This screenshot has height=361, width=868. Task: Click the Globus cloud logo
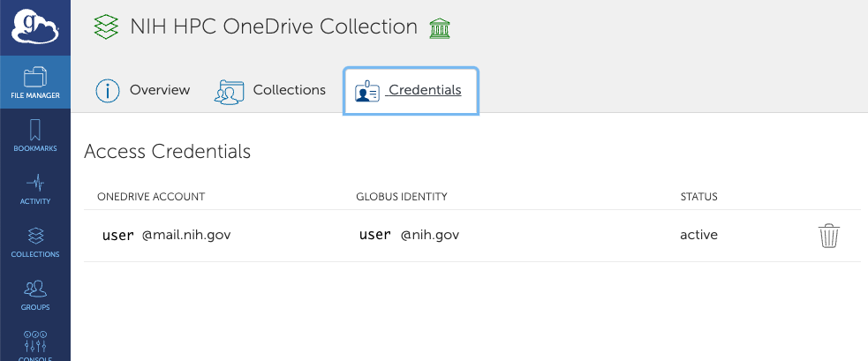pos(34,27)
